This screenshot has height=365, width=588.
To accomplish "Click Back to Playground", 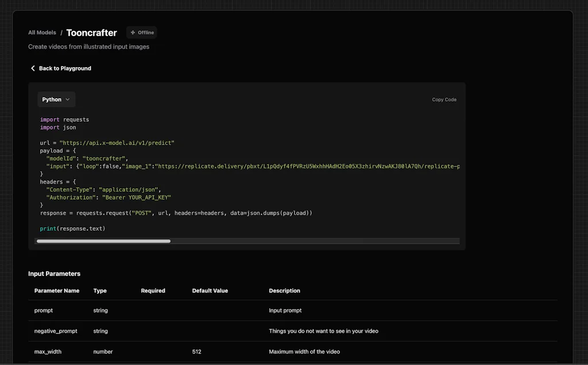I will point(64,68).
